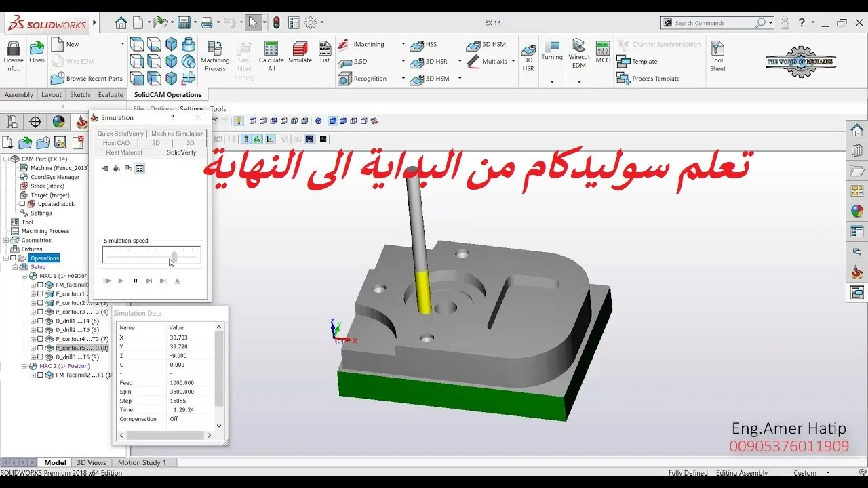
Task: Open the iMachining dropdown arrow
Action: tap(403, 44)
